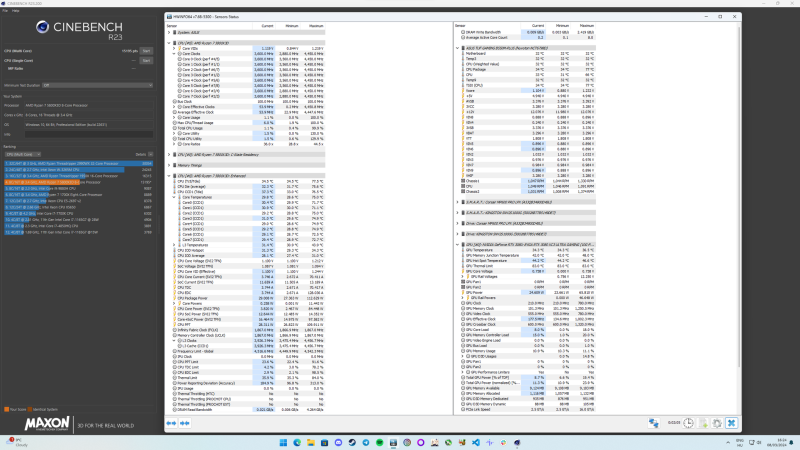Viewport: 800px width, 450px height.
Task: Start the CPU (Multi Core) test
Action: pos(146,51)
